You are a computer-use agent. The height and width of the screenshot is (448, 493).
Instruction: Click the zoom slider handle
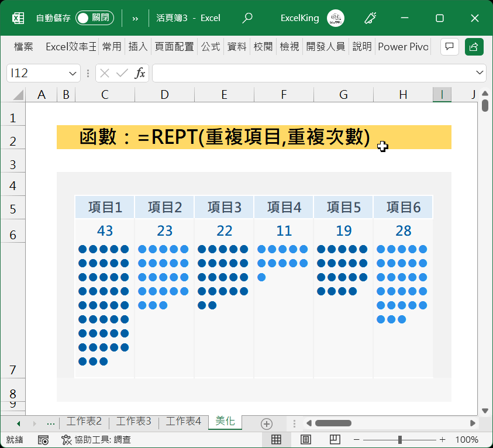[x=400, y=440]
